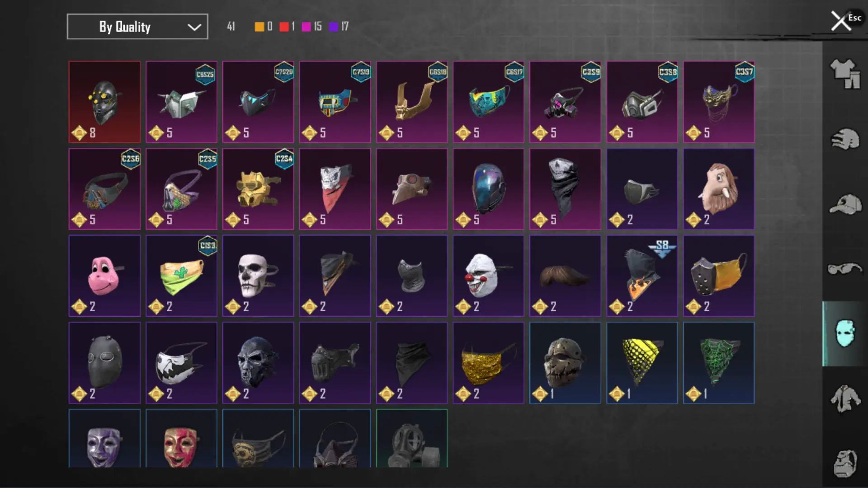Open the outfit sets category icon
The image size is (868, 488).
(845, 74)
